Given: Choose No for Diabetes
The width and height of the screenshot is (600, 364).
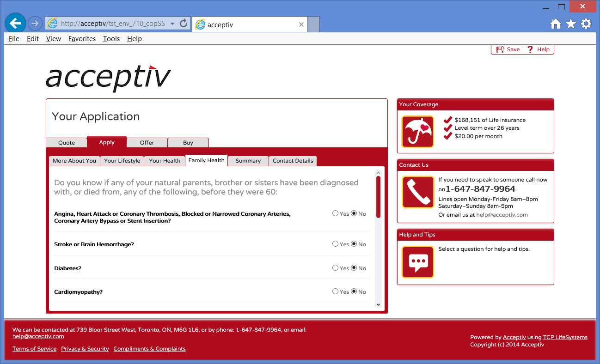Looking at the screenshot, I should pyautogui.click(x=354, y=268).
